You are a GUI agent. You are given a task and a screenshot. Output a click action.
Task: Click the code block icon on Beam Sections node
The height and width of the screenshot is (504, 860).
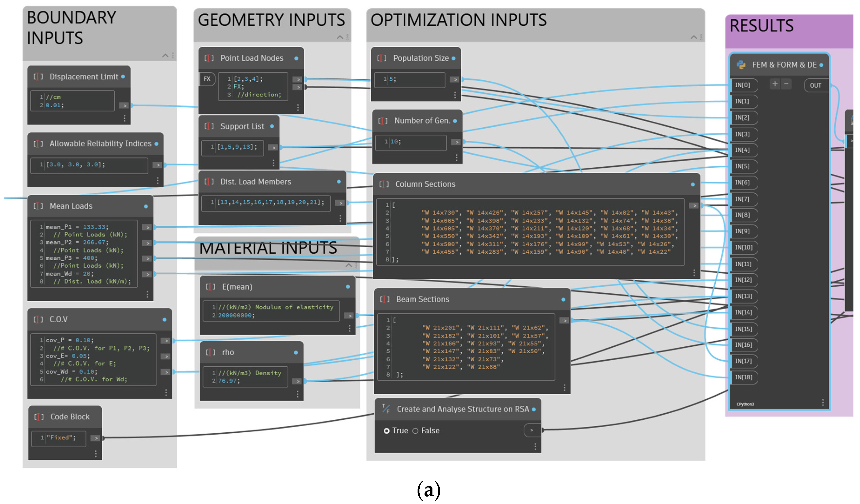click(x=385, y=299)
